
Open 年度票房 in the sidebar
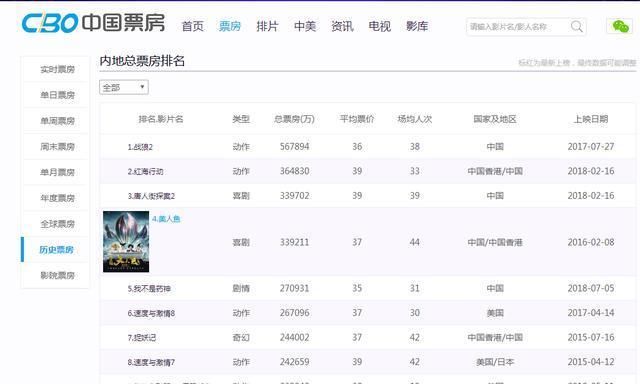pos(57,198)
